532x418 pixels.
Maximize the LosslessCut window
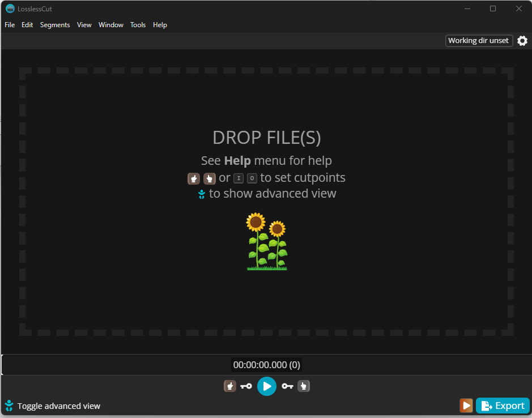pos(493,8)
